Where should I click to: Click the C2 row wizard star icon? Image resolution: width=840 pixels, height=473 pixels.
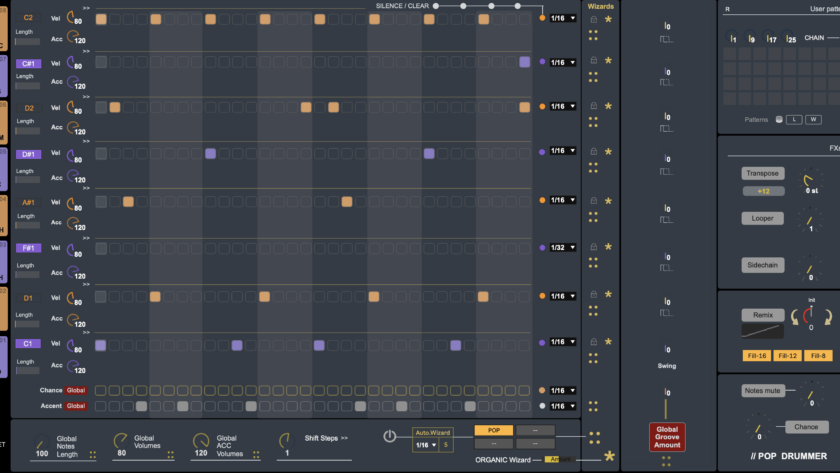click(608, 19)
